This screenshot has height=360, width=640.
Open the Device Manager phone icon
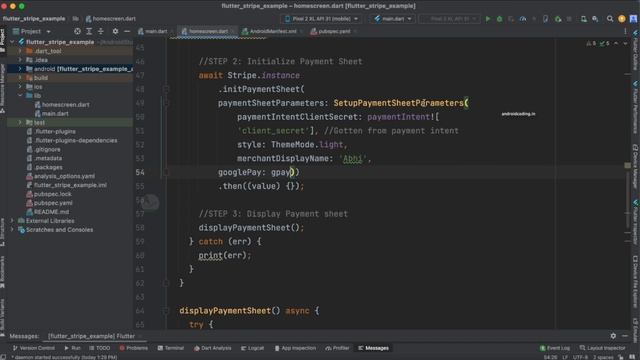584,19
